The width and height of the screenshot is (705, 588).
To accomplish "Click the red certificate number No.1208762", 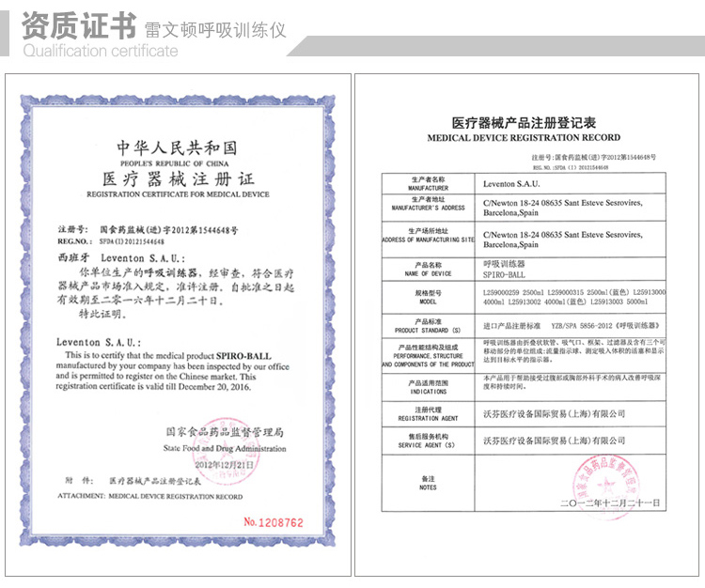I will (274, 521).
